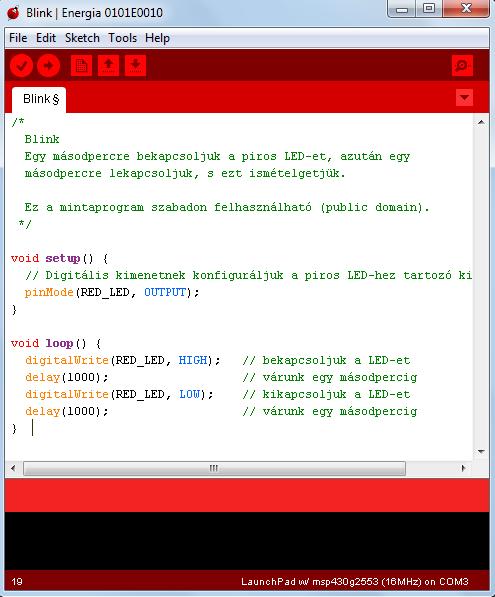Click the horizontal scrollbar left arrow
Viewport: 495px width, 597px height.
point(13,468)
